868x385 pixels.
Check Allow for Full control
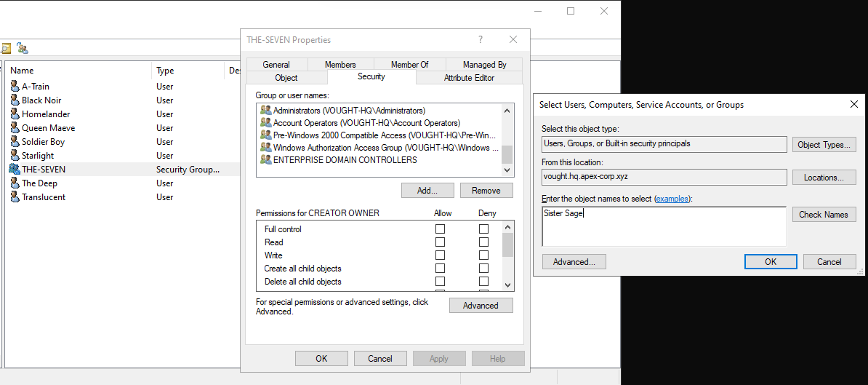click(440, 229)
